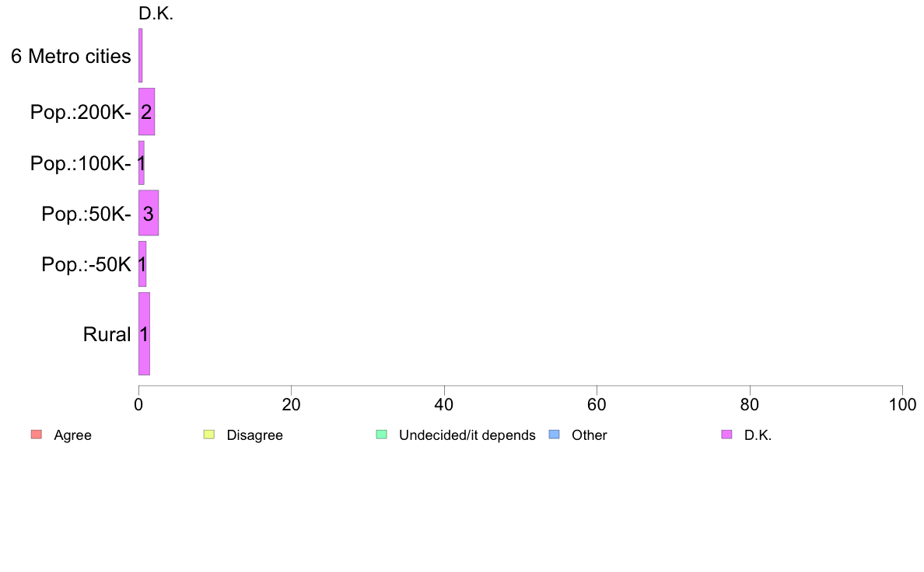Select the Pop.:100K- bar
The image size is (924, 572).
tap(142, 163)
